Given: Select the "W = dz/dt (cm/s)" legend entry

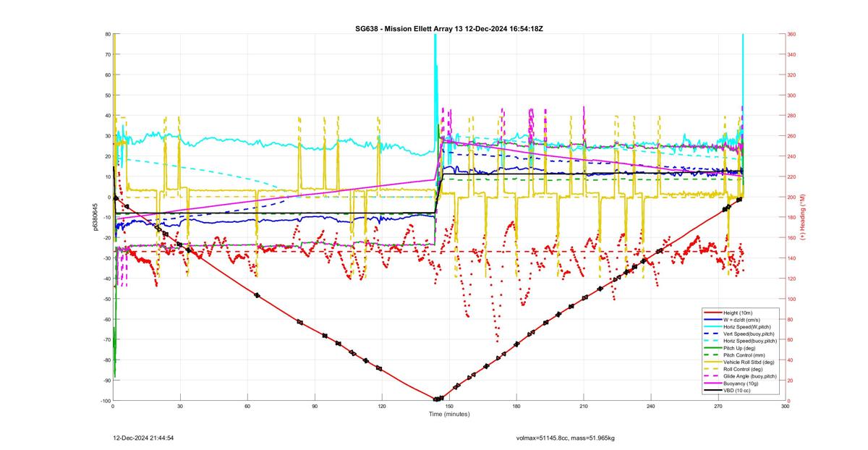Looking at the screenshot, I should coord(741,318).
